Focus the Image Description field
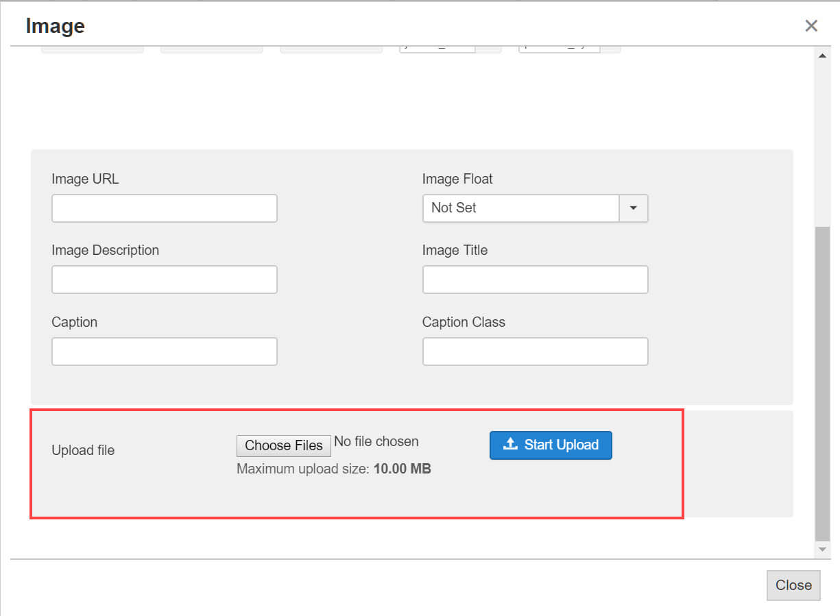This screenshot has height=616, width=840. click(165, 280)
